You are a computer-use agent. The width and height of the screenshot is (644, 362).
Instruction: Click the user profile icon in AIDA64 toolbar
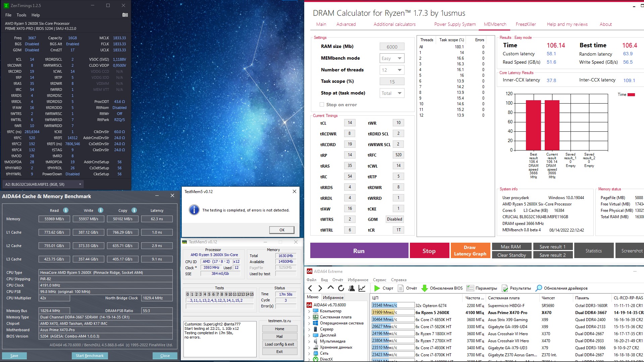[352, 288]
